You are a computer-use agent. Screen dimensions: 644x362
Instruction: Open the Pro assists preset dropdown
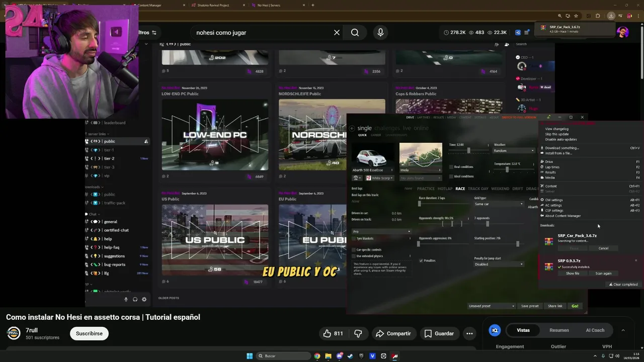pyautogui.click(x=381, y=232)
